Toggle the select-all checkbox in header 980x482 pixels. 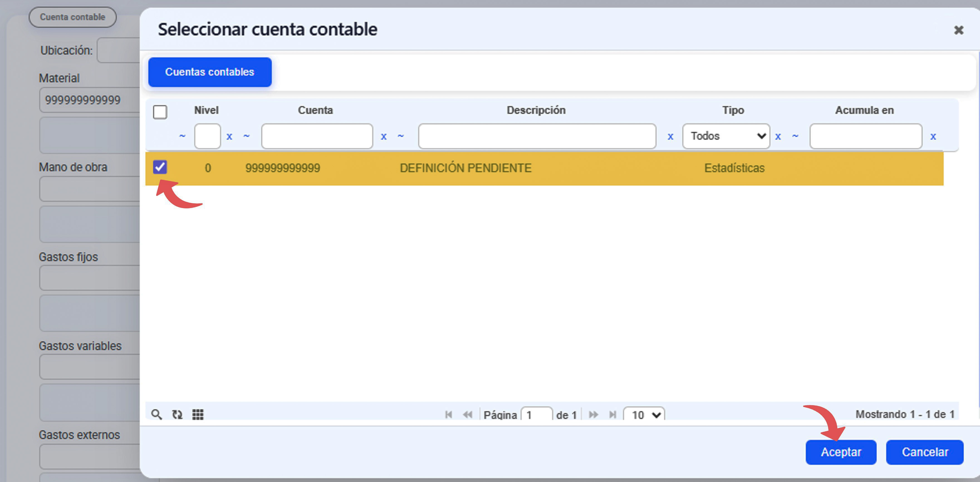tap(160, 112)
